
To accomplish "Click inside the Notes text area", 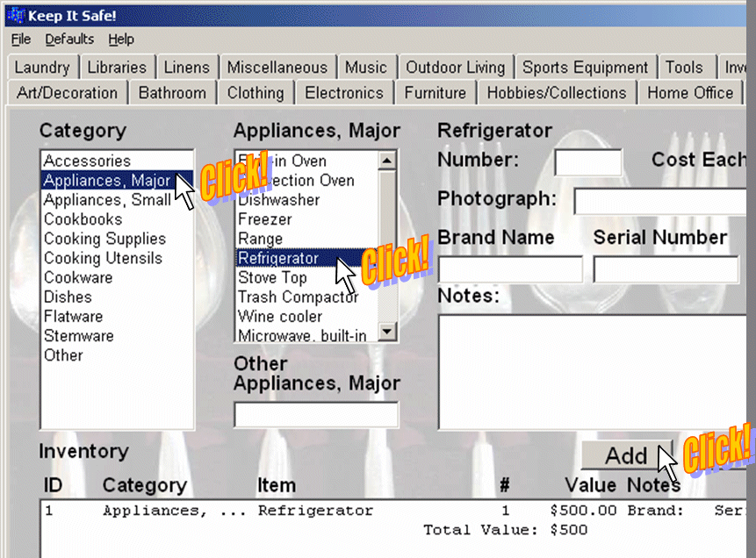I will (x=593, y=372).
